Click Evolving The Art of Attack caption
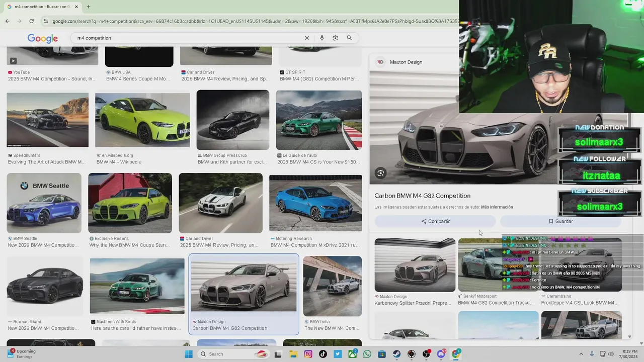 point(46,162)
